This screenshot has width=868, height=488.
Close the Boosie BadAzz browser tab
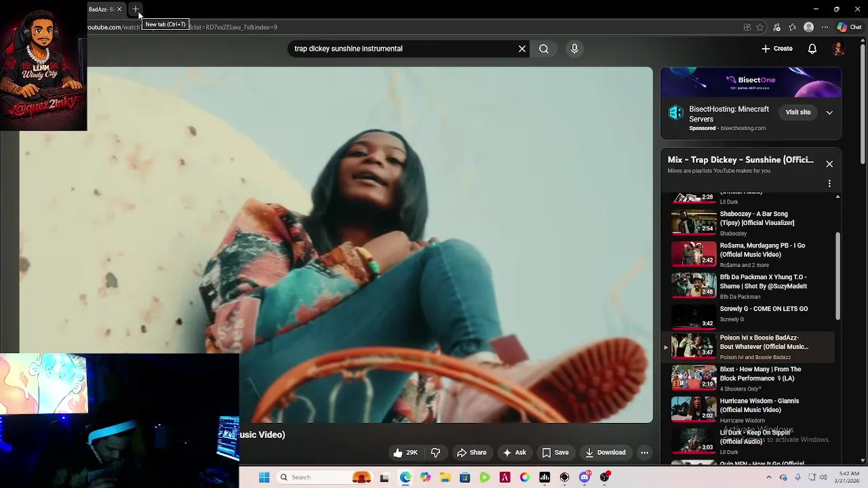point(119,9)
